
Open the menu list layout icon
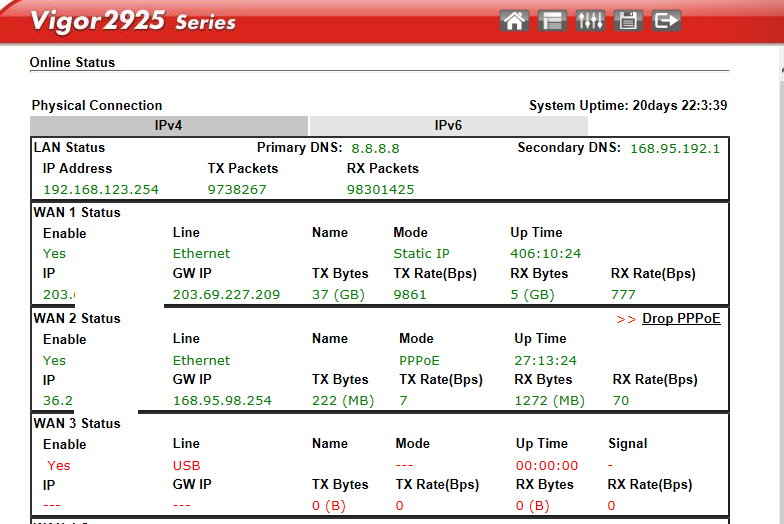point(552,21)
